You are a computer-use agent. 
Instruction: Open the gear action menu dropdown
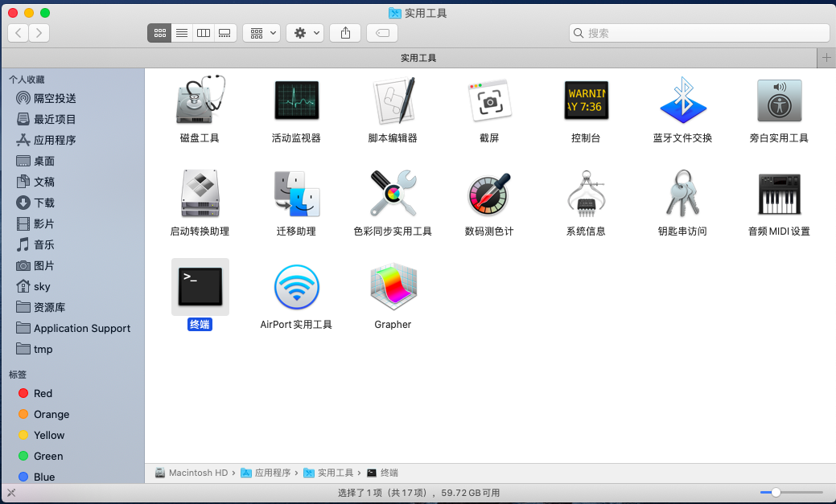pyautogui.click(x=305, y=33)
